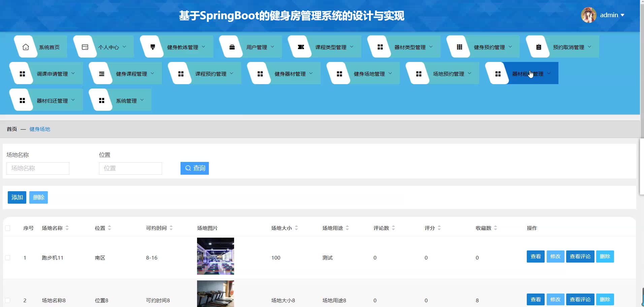Screen dimensions: 644x307
Task: Go to 首页 in the breadcrumb
Action: click(x=12, y=129)
